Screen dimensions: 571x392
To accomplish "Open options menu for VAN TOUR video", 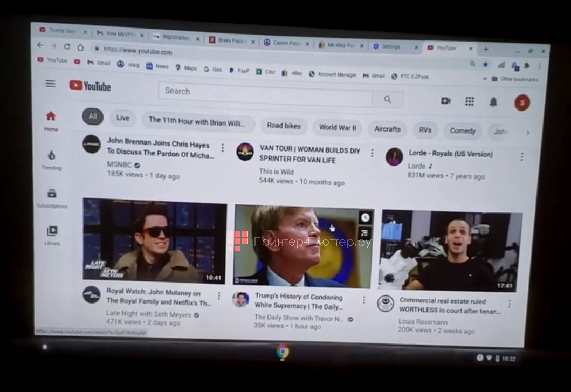I will [x=372, y=153].
